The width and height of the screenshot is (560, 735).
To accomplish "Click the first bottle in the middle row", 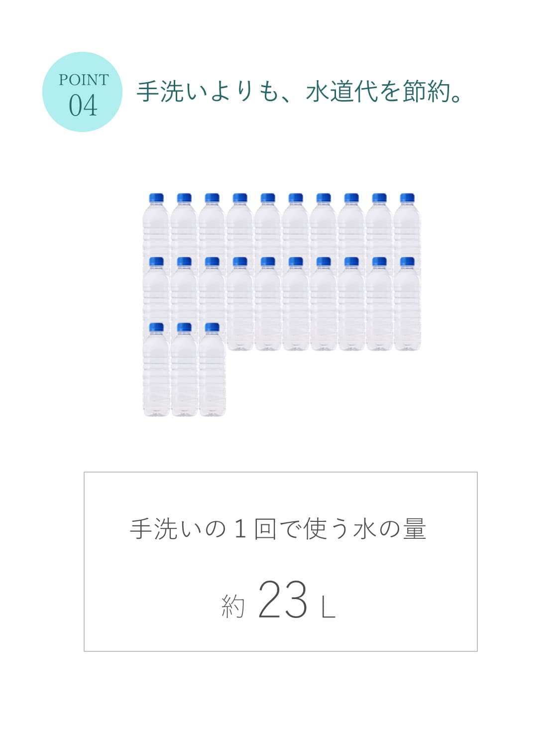I will tap(156, 290).
